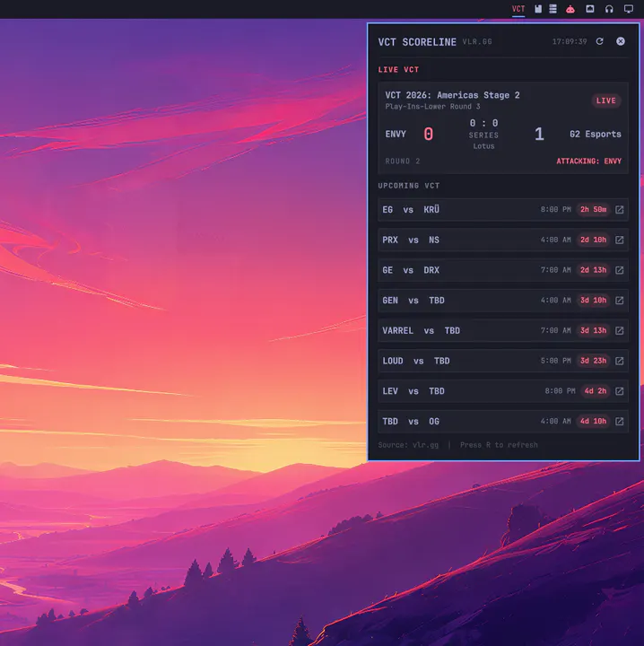Image resolution: width=644 pixels, height=646 pixels.
Task: Click the '0 : 0' series score
Action: [x=483, y=123]
